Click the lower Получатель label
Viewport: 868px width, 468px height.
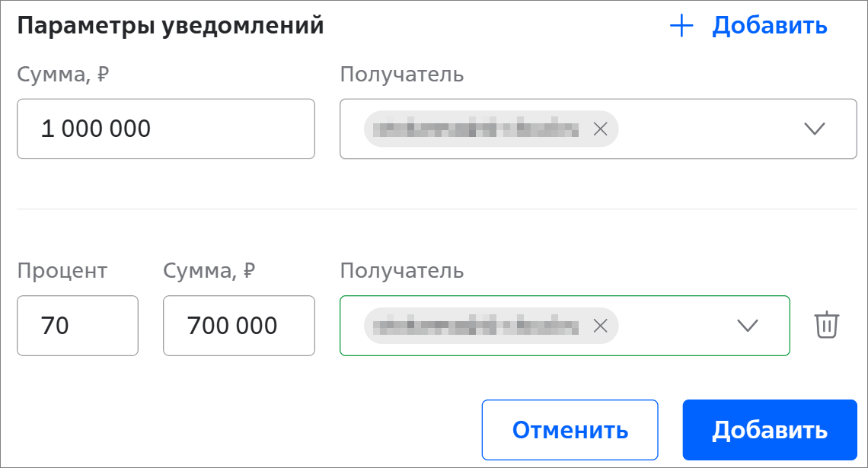pyautogui.click(x=401, y=271)
